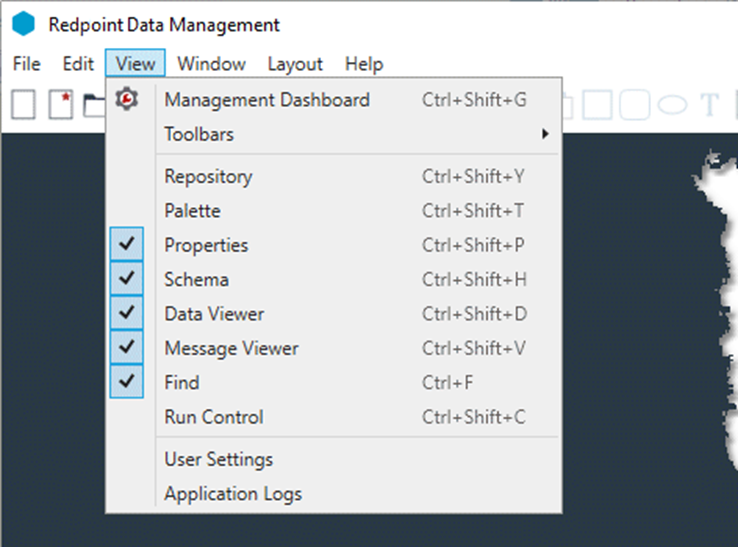Click the new document icon with red star
The width and height of the screenshot is (738, 547).
[x=61, y=104]
